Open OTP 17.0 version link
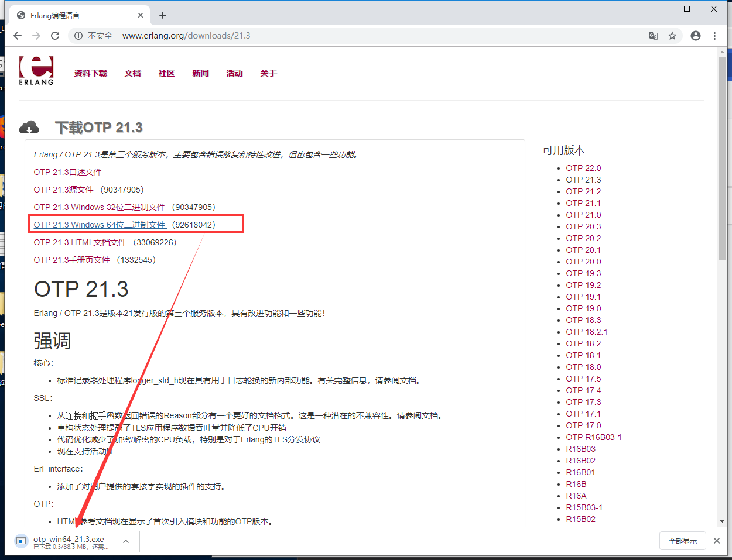732x560 pixels. pyautogui.click(x=583, y=425)
